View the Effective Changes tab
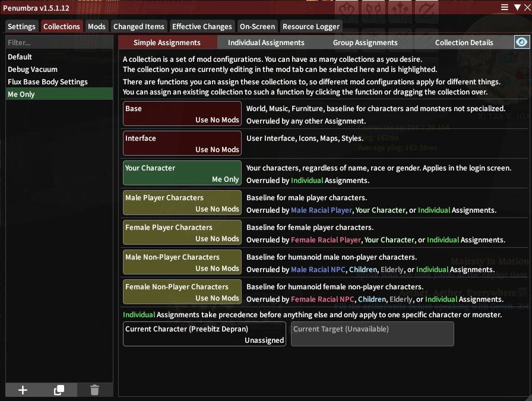This screenshot has height=401, width=532. (202, 27)
